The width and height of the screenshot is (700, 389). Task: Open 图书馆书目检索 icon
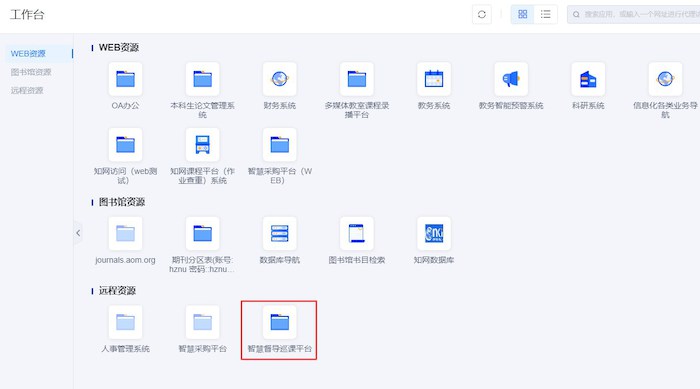point(357,234)
